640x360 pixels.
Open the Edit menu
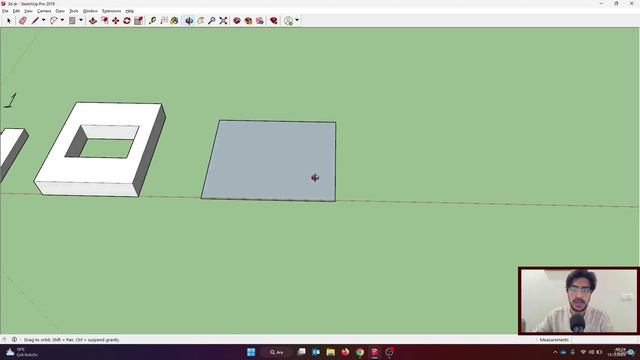16,11
